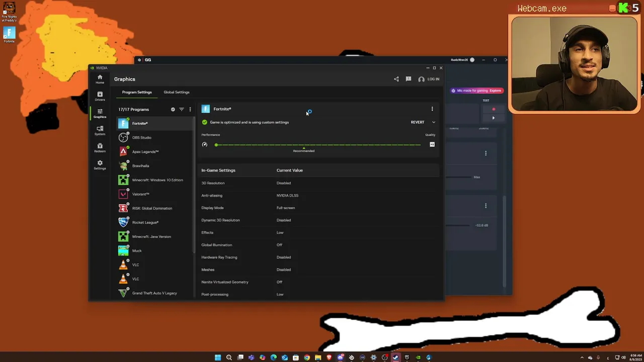This screenshot has height=362, width=644.
Task: Open the System section in NVIDIA sidebar
Action: pos(100,130)
